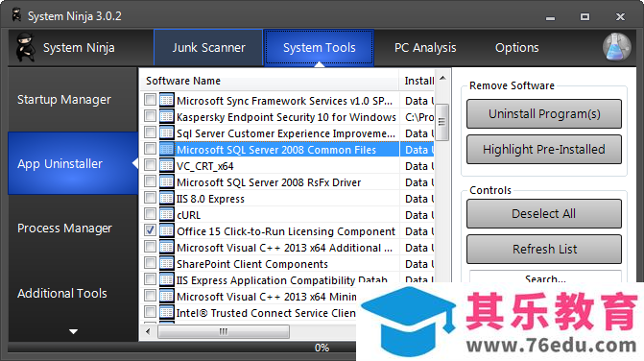Check the SQL Server 2008 Common Files checkbox
Image resolution: width=644 pixels, height=361 pixels.
(150, 148)
